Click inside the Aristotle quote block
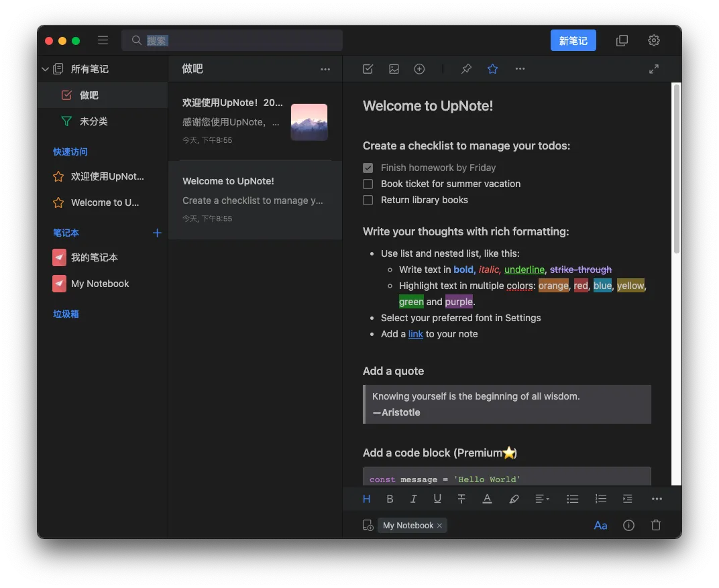 [x=506, y=404]
